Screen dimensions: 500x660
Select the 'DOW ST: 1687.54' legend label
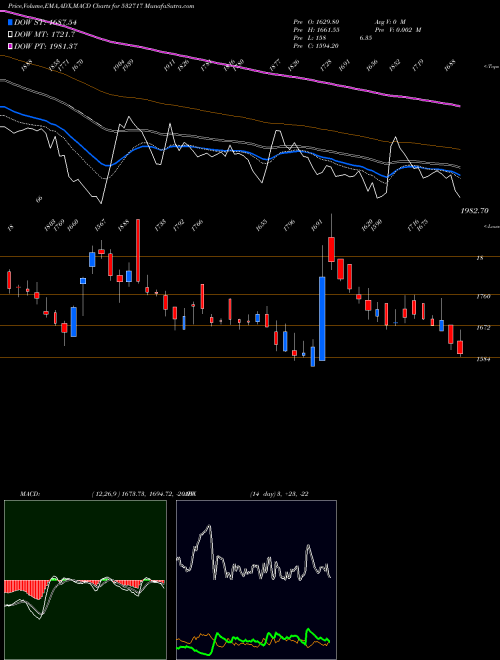tap(45, 22)
